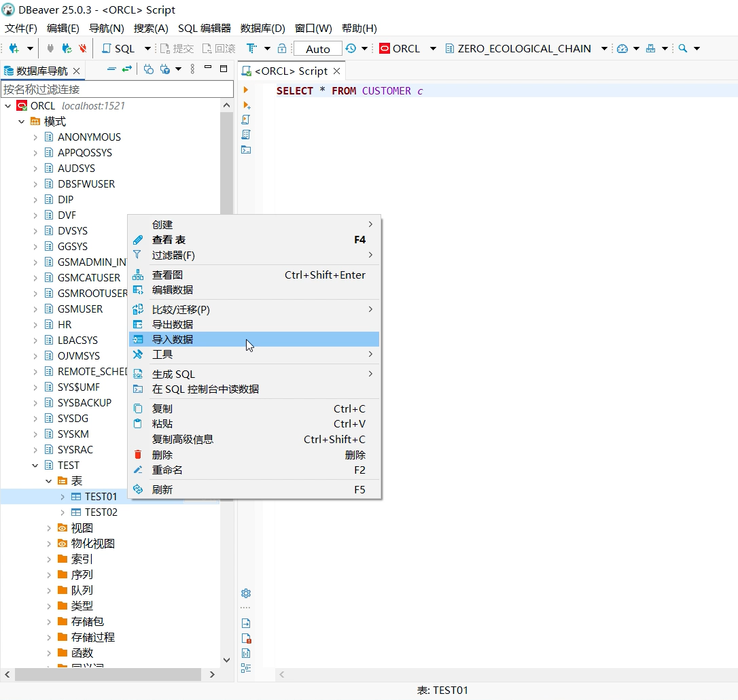Click the editor settings gear icon

click(x=246, y=593)
